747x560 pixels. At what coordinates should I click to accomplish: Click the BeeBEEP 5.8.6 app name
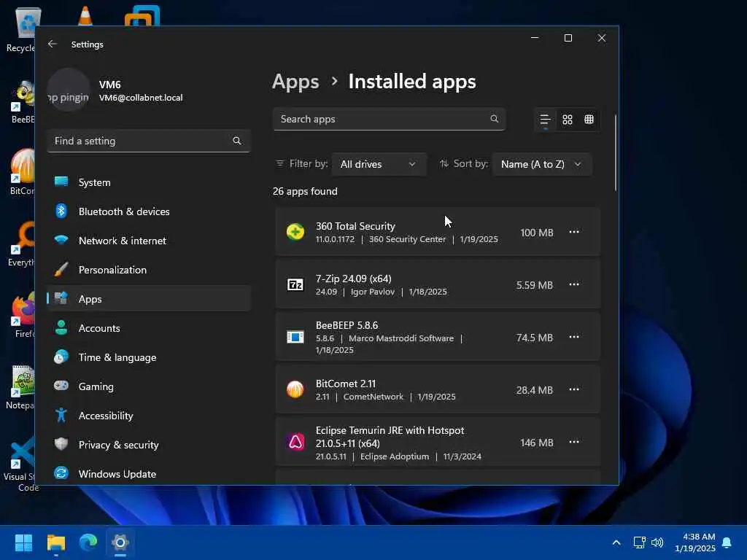[x=347, y=325]
